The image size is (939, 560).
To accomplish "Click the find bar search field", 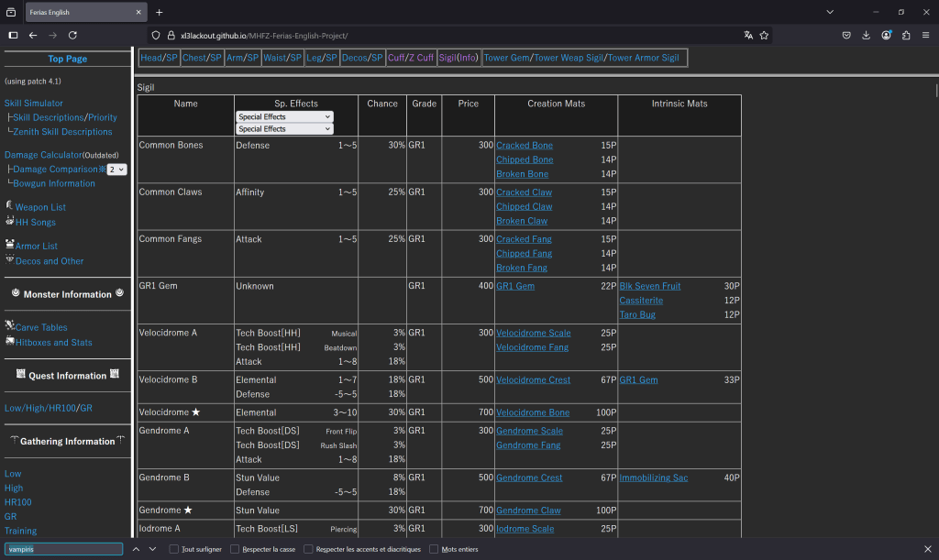I will [62, 549].
